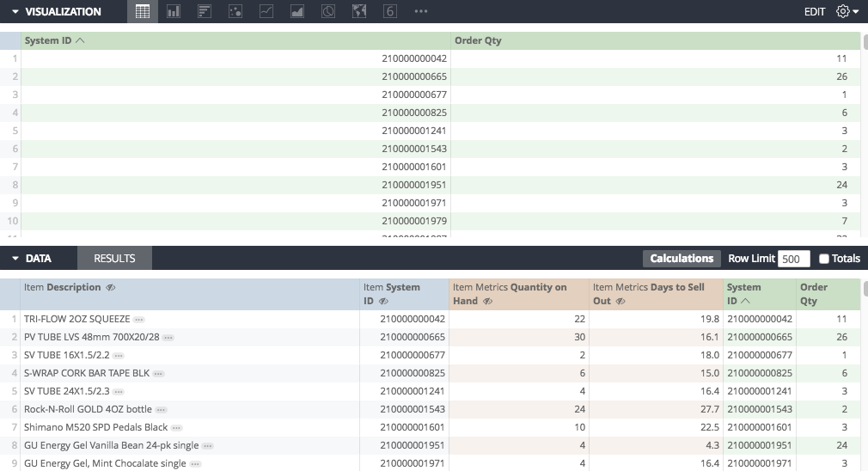Screen dimensions: 868x471
Task: Switch to line chart visualization
Action: (x=266, y=11)
